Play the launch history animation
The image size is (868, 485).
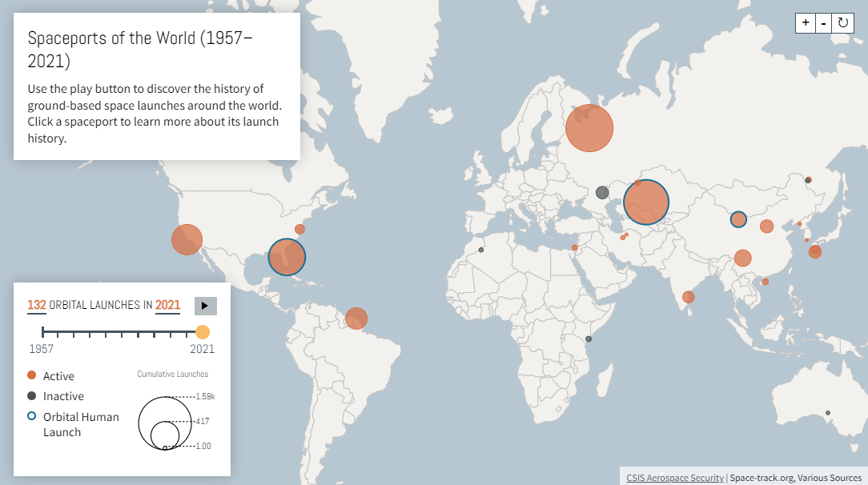pyautogui.click(x=205, y=306)
